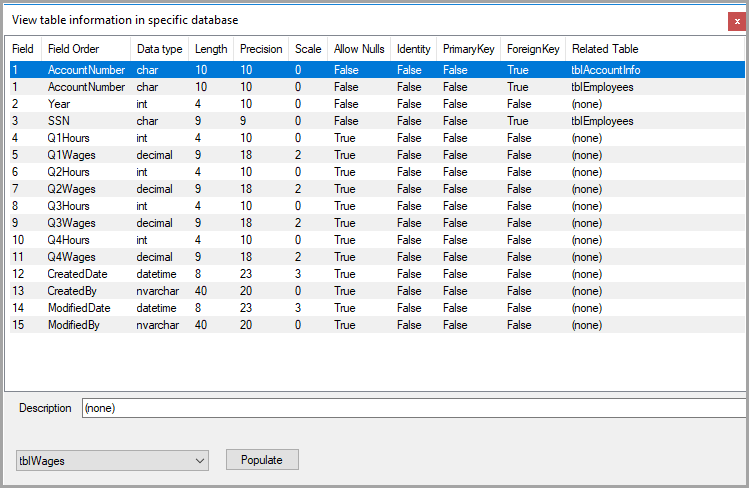Select the Q4Hours field row

[x=377, y=240]
